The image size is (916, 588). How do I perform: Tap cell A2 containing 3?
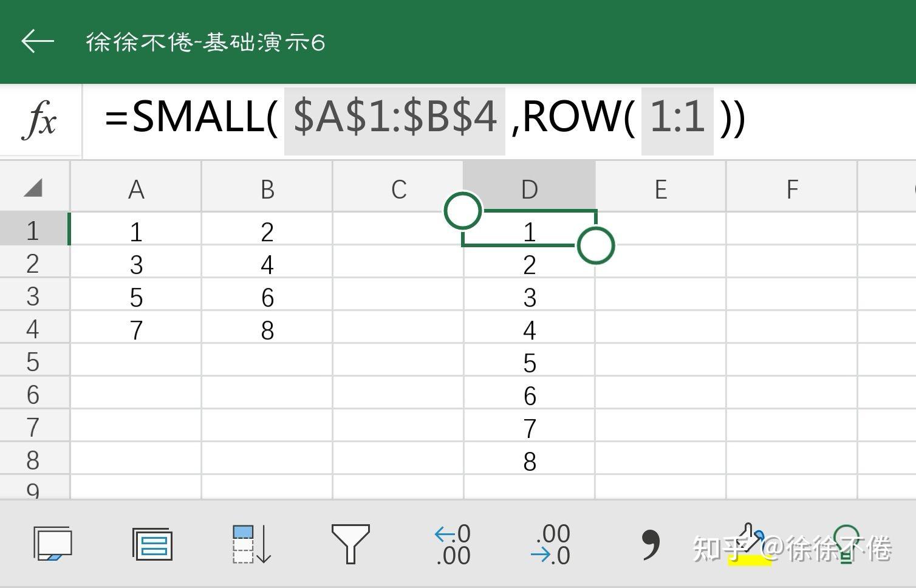[x=136, y=262]
